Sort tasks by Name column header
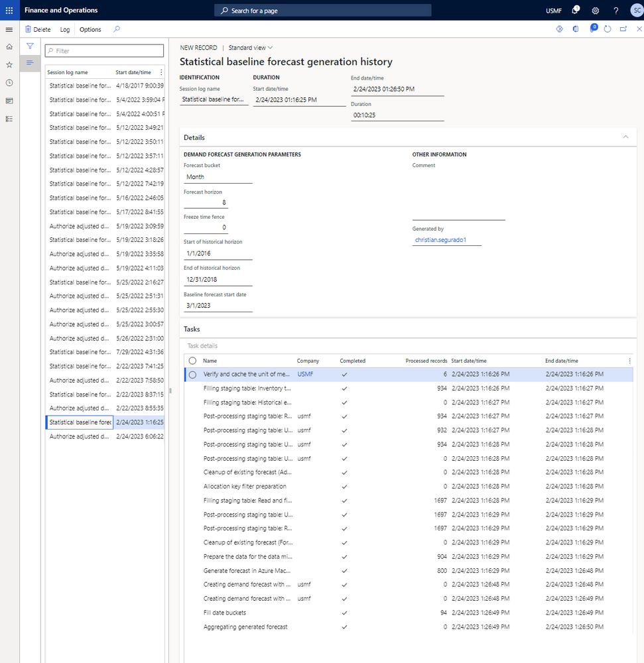Image resolution: width=644 pixels, height=663 pixels. tap(210, 361)
